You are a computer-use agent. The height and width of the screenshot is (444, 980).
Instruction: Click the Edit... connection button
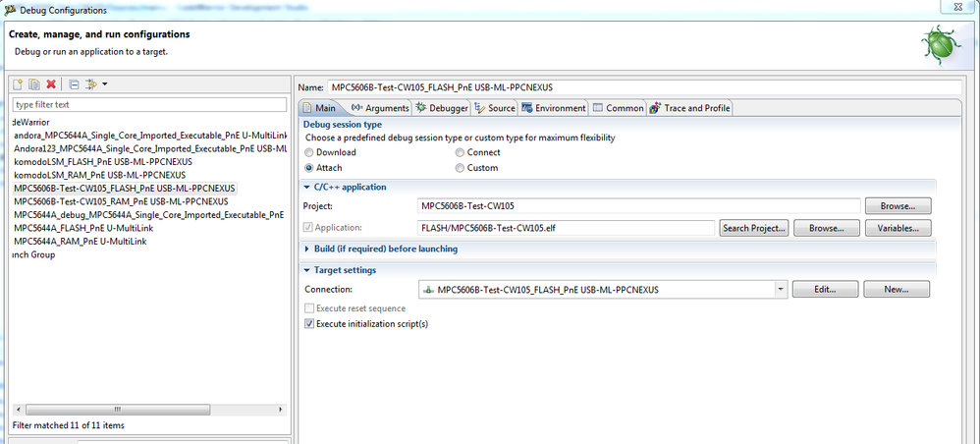[x=823, y=290]
